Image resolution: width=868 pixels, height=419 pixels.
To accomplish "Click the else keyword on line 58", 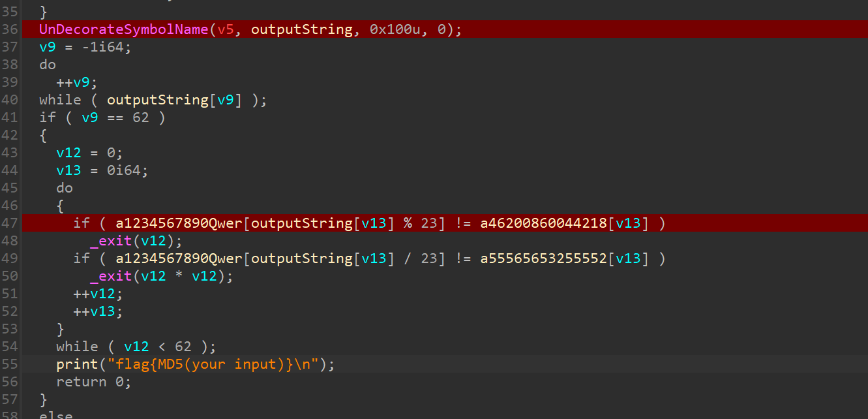I will (x=56, y=415).
